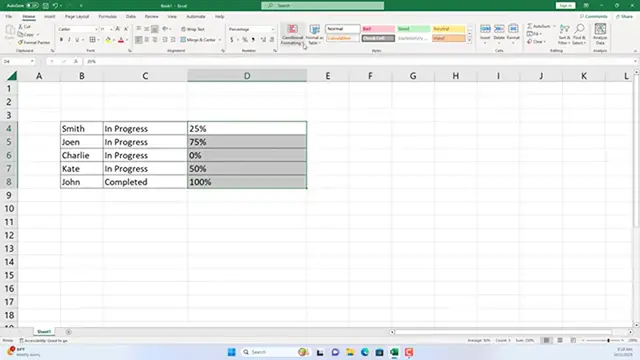Click the Save icon in title bar
The width and height of the screenshot is (640, 360).
[x=46, y=6]
